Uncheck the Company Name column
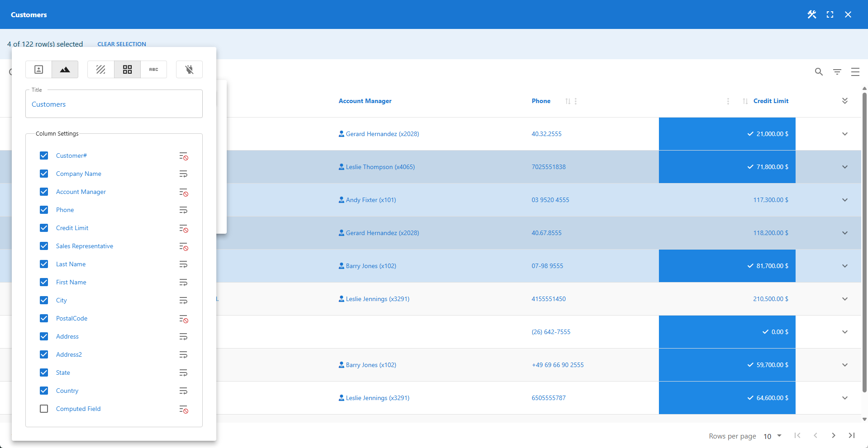This screenshot has height=448, width=868. tap(44, 174)
